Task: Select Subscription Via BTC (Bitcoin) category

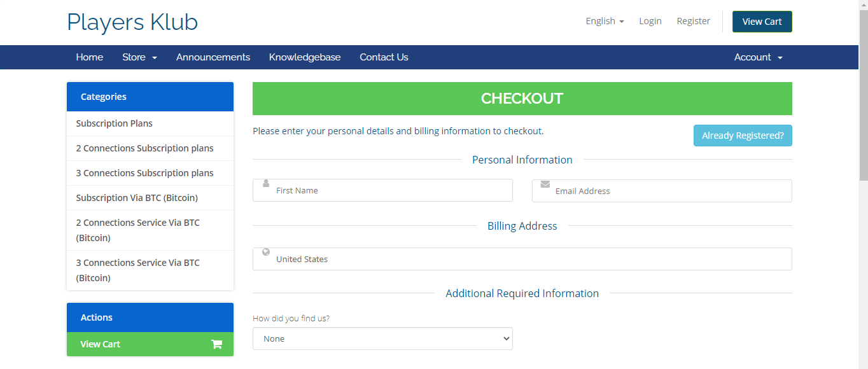Action: click(137, 198)
